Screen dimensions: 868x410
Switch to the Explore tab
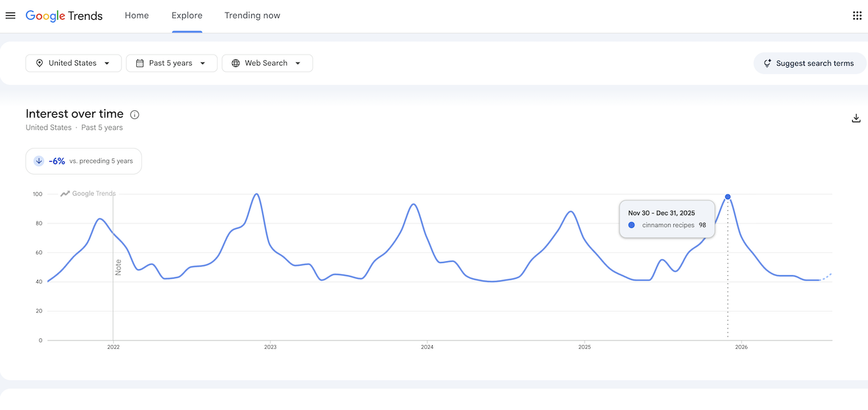click(187, 16)
